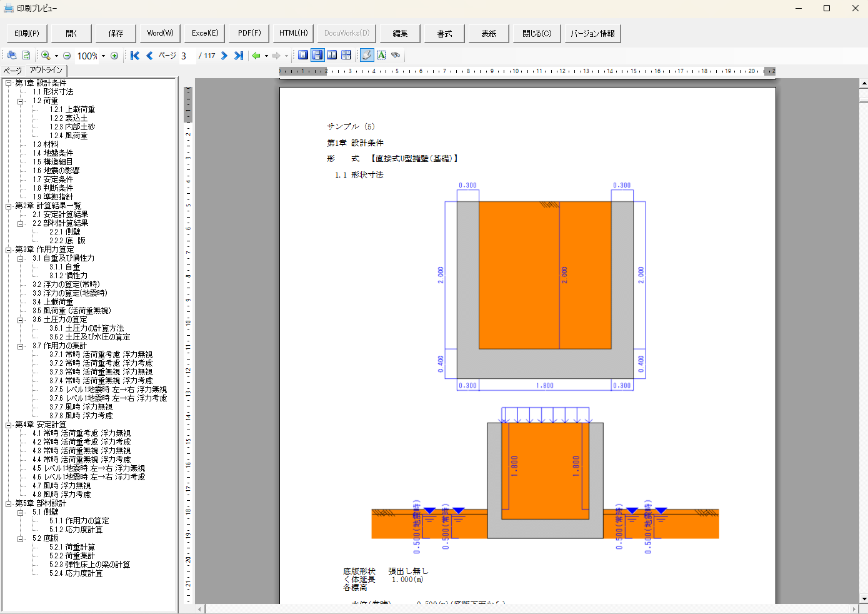This screenshot has height=614, width=868.
Task: Enable two-page side-by-side view
Action: coord(332,55)
